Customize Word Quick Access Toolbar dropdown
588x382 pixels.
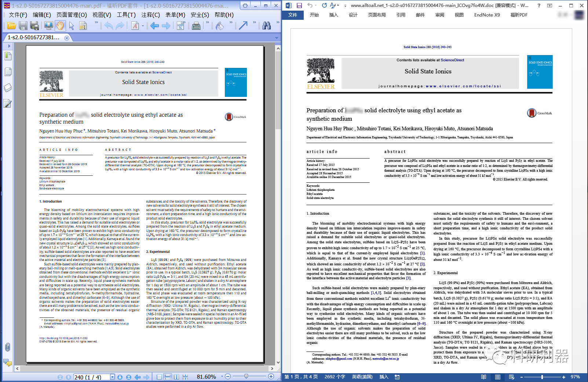point(346,6)
